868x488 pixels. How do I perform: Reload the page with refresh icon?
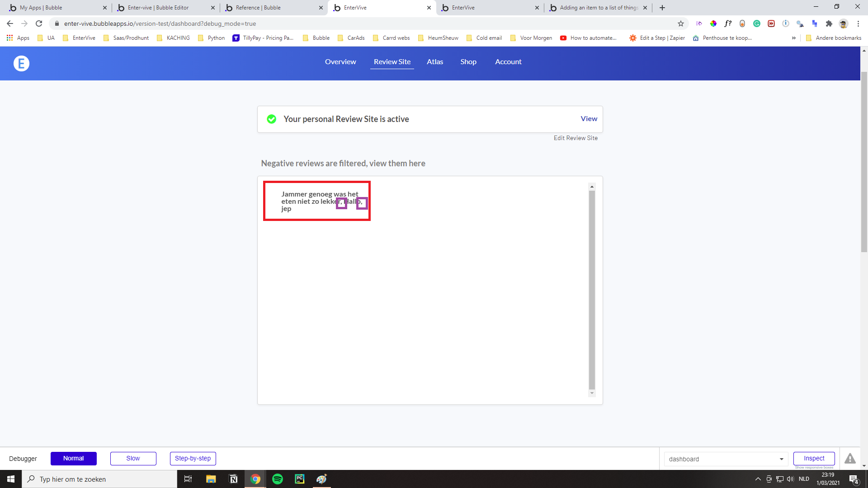click(x=39, y=23)
